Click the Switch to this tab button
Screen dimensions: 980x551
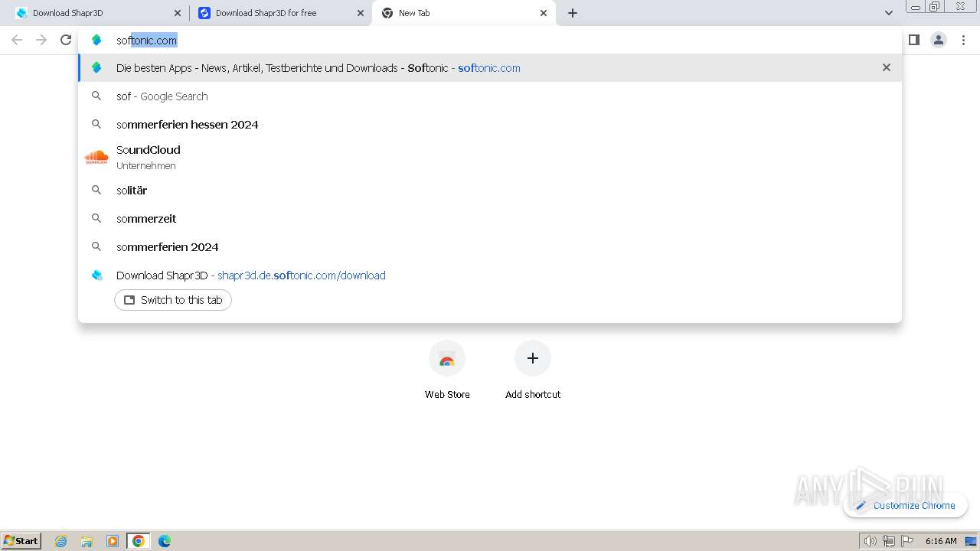[x=173, y=300]
